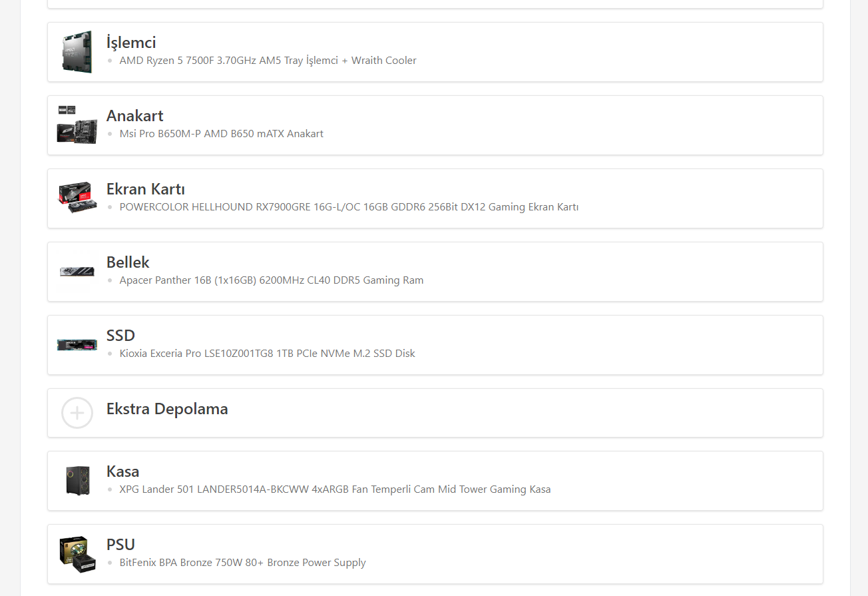Click Kioxia Exceria Pro 1TB product name
The width and height of the screenshot is (868, 596).
pos(267,354)
